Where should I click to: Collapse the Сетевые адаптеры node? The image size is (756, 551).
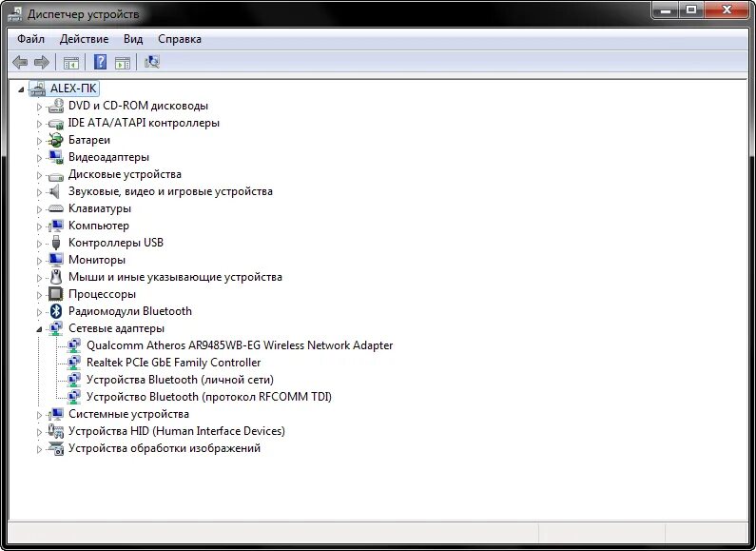pyautogui.click(x=39, y=329)
